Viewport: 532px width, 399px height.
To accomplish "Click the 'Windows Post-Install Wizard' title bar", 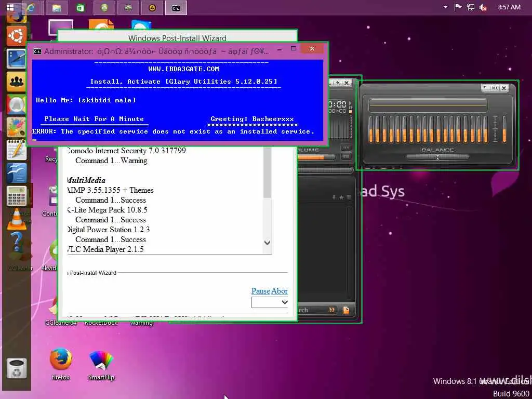I will pos(178,37).
